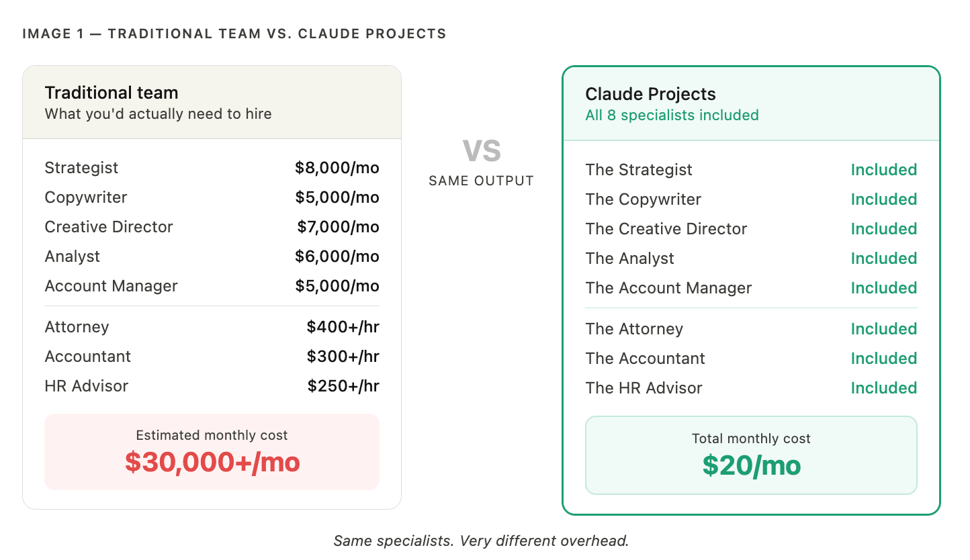Select The Creative Director row in Claude Projects
The height and width of the screenshot is (560, 970).
(751, 229)
